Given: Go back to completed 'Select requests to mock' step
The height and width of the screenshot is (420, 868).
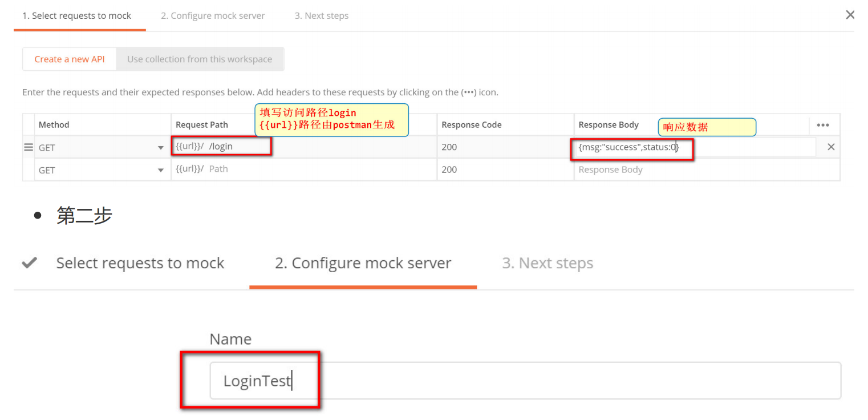Looking at the screenshot, I should pyautogui.click(x=140, y=263).
